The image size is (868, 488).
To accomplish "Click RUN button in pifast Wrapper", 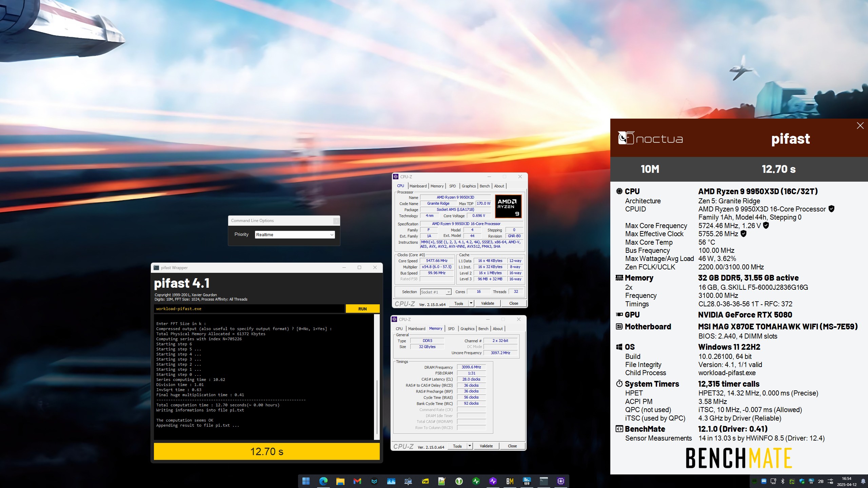I will tap(362, 309).
